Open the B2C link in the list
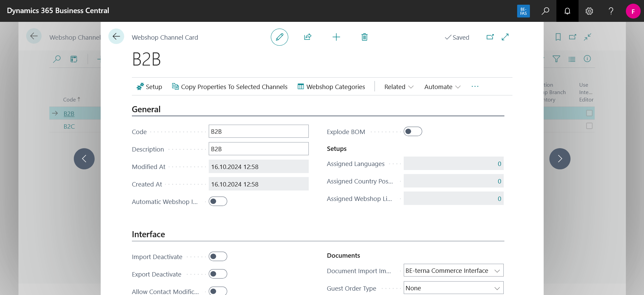 pyautogui.click(x=69, y=126)
